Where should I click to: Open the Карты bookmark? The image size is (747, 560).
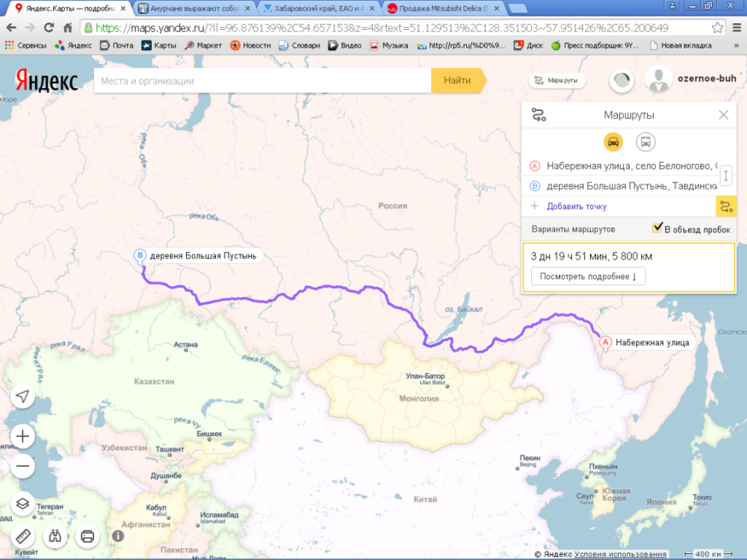pyautogui.click(x=158, y=46)
